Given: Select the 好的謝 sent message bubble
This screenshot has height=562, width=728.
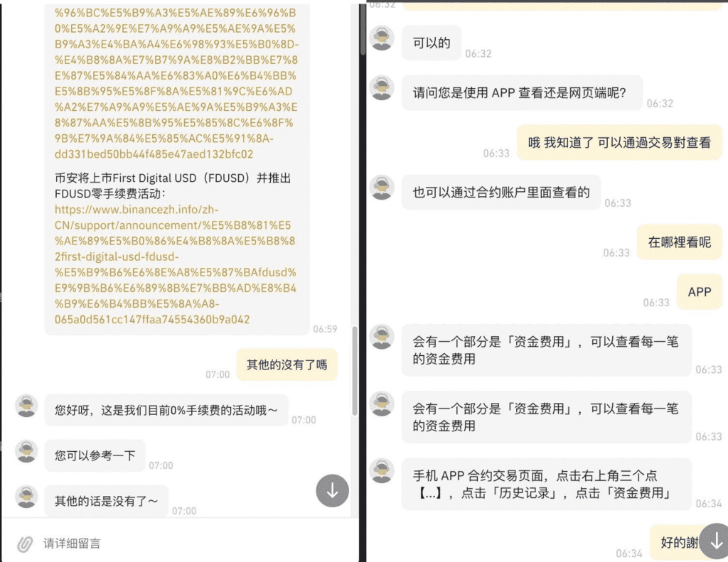Looking at the screenshot, I should tap(679, 543).
